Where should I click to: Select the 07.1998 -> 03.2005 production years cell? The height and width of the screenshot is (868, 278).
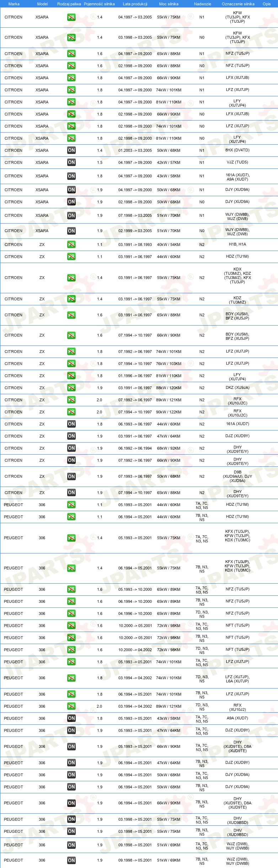[135, 215]
